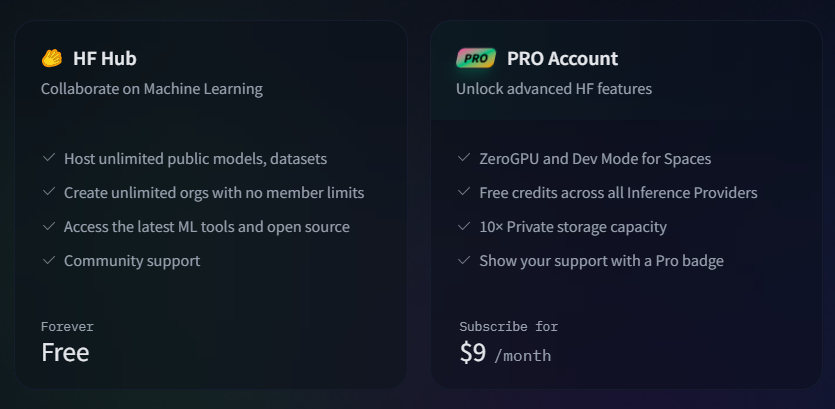
Task: Click the ZeroGPU and Dev Mode feature text
Action: click(595, 159)
